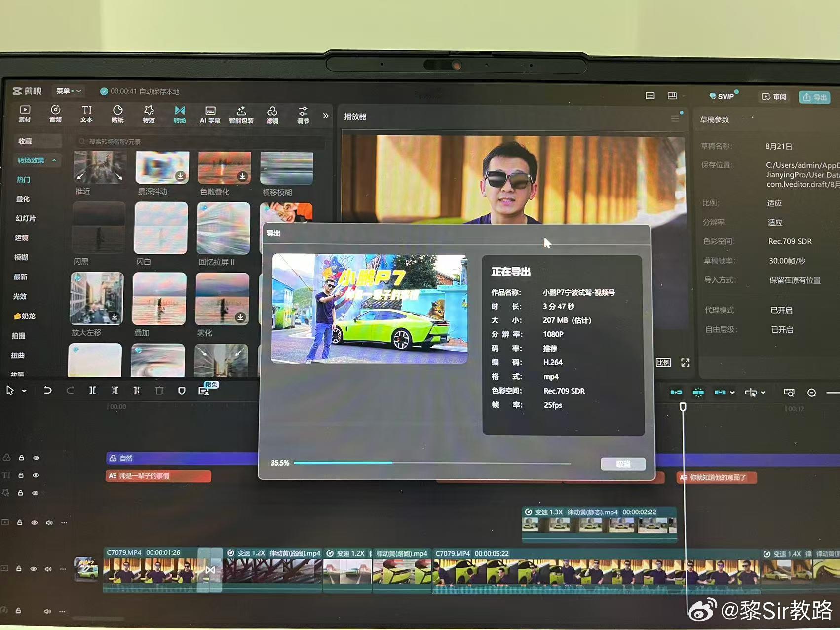Hide the text track eye icon
The image size is (840, 630).
tap(36, 475)
